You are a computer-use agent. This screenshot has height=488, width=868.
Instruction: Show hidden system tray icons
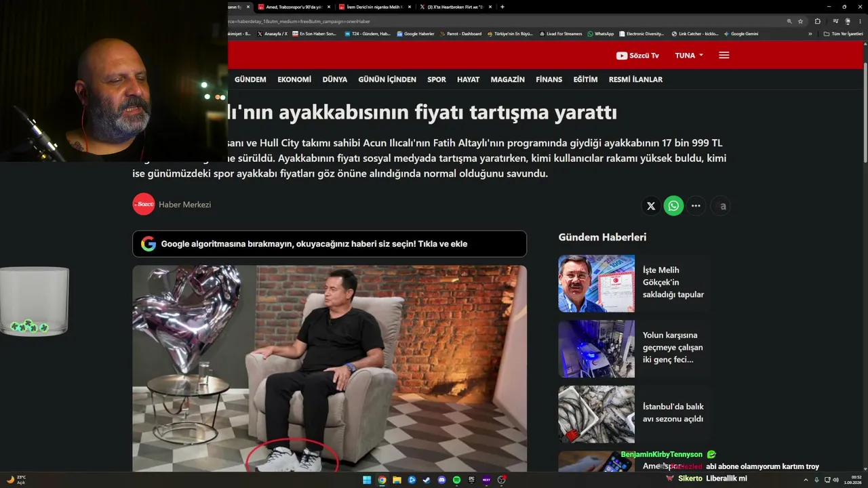coord(806,480)
